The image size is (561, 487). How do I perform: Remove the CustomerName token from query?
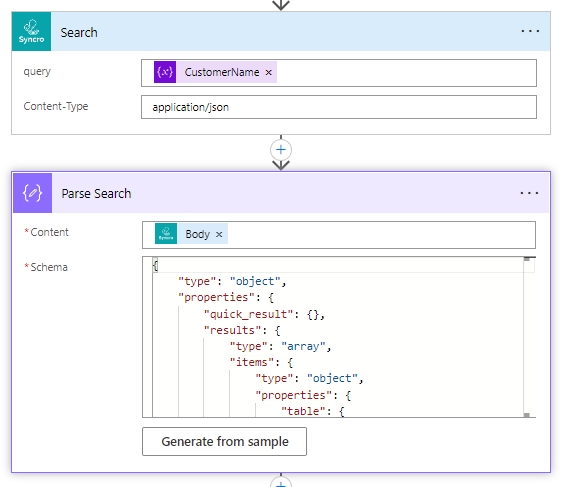pyautogui.click(x=269, y=73)
